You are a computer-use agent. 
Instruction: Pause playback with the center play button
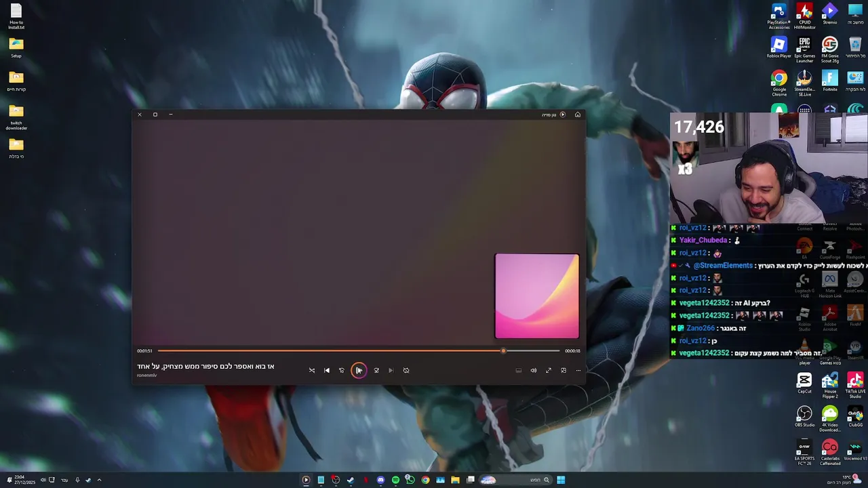[x=359, y=370]
